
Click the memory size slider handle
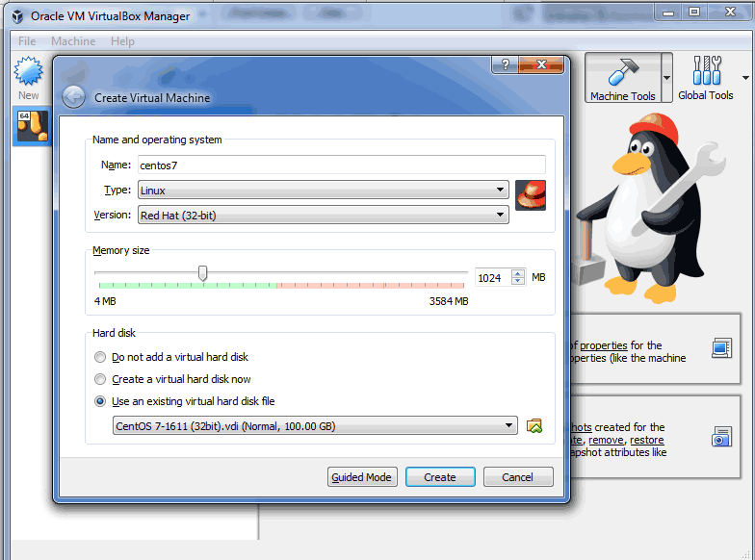coord(202,273)
